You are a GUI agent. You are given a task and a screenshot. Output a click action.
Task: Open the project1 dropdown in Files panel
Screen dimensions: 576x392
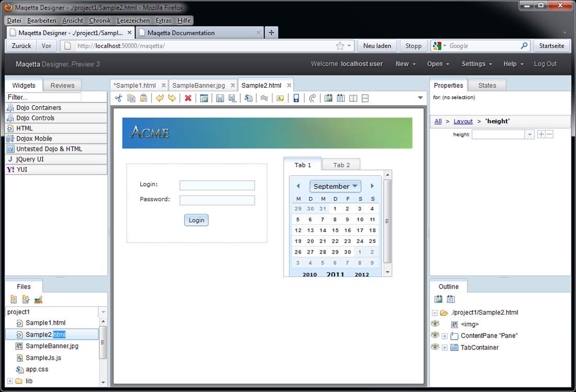103,312
